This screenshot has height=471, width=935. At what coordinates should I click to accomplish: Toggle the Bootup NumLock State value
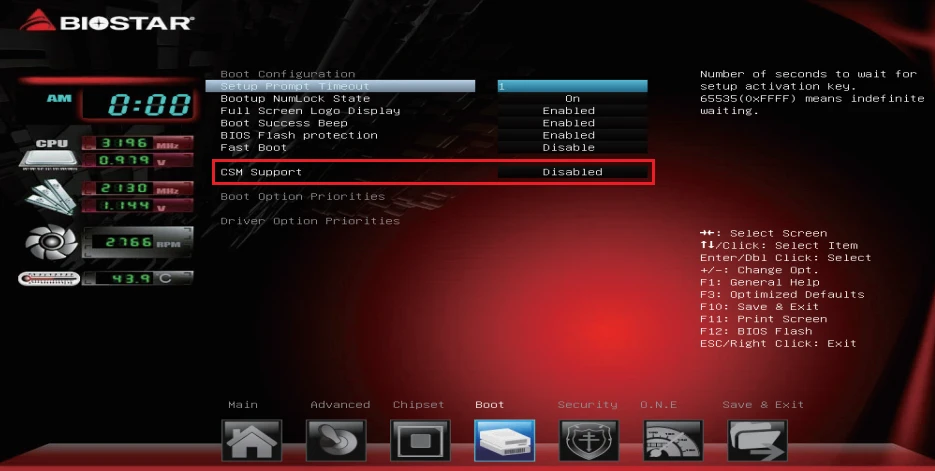(572, 99)
